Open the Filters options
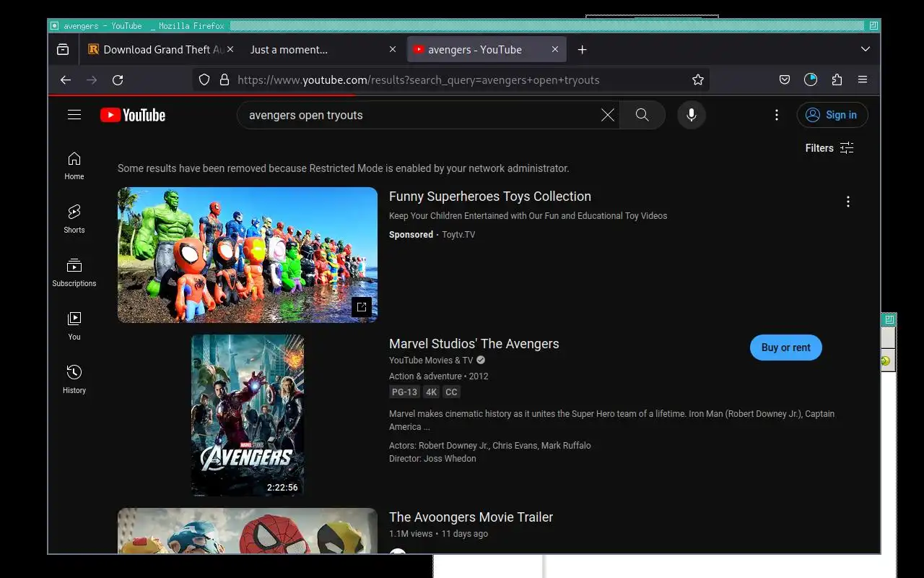This screenshot has height=578, width=924. click(x=829, y=148)
